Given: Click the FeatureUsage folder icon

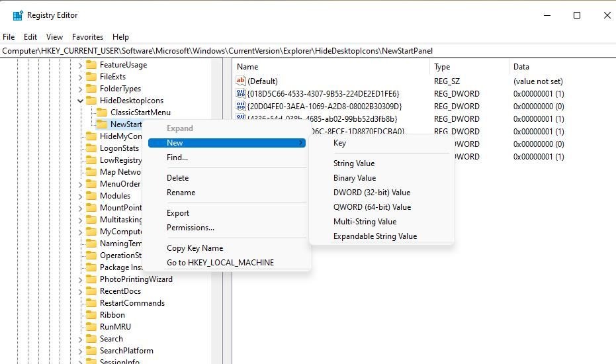Looking at the screenshot, I should pyautogui.click(x=91, y=64).
